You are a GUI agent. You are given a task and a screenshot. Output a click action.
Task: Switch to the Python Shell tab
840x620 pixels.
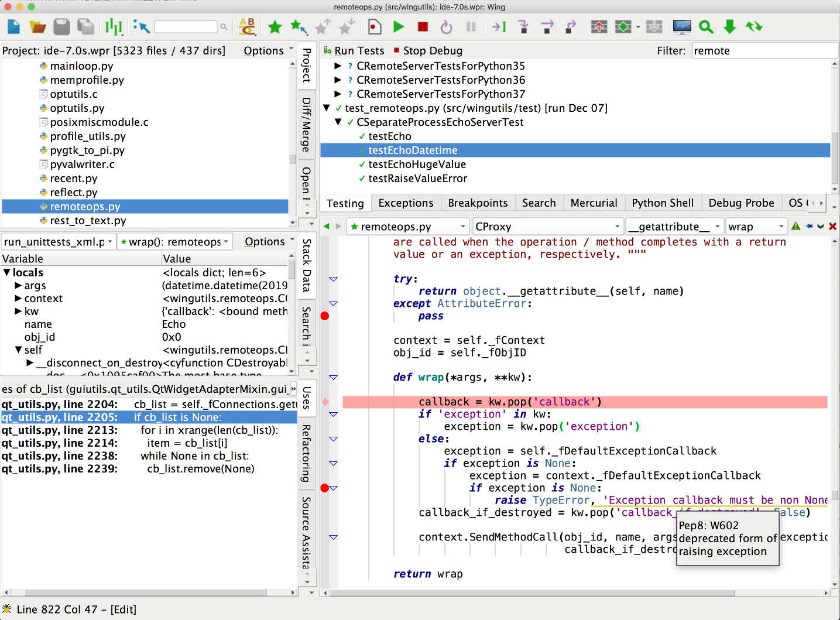663,203
